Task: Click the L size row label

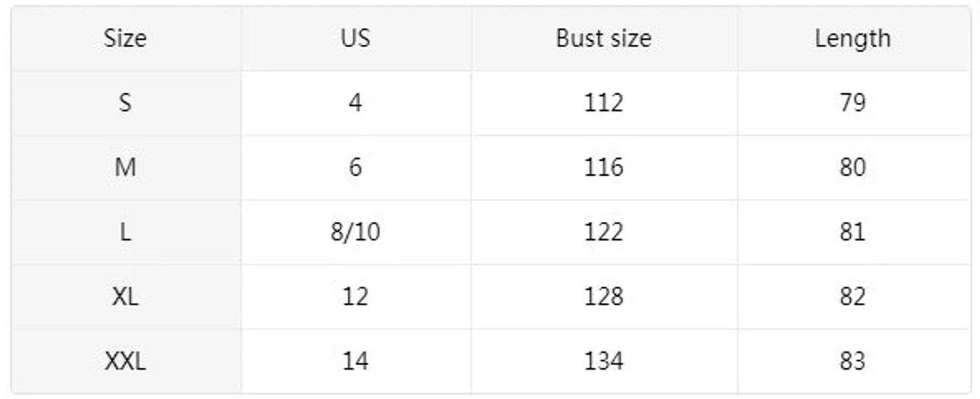Action: click(125, 232)
